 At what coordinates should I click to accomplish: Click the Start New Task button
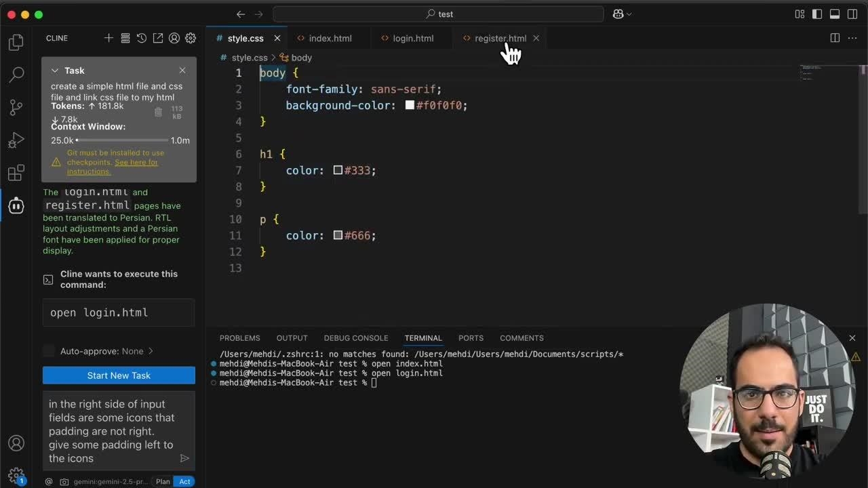[119, 375]
